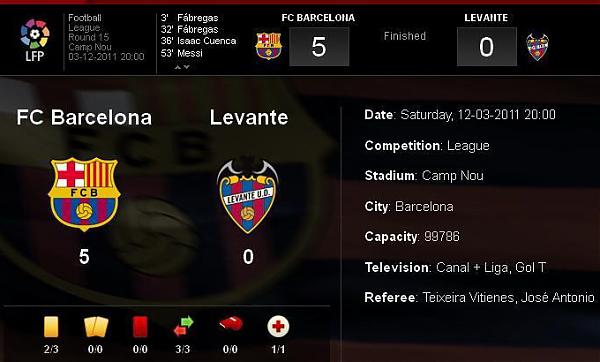Click the large Levante U.D. crest

tap(248, 196)
